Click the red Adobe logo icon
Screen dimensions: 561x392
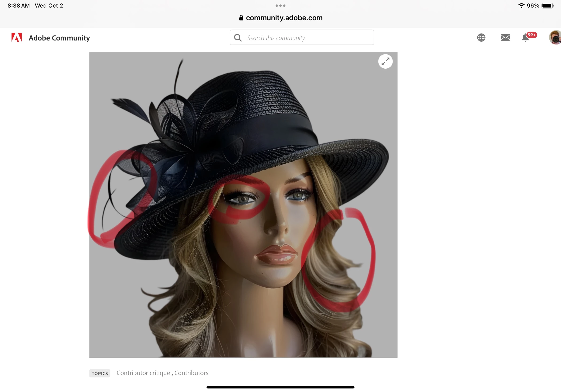[x=17, y=38]
